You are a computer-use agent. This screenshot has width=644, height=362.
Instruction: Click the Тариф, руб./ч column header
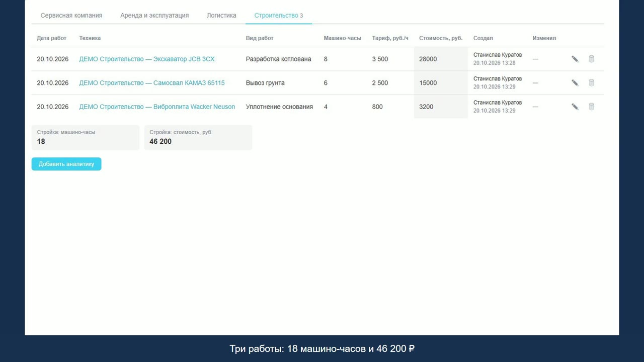[390, 38]
